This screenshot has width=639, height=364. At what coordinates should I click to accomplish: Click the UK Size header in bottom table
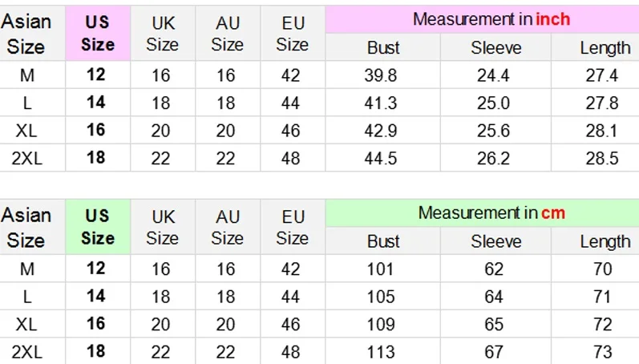pyautogui.click(x=163, y=228)
